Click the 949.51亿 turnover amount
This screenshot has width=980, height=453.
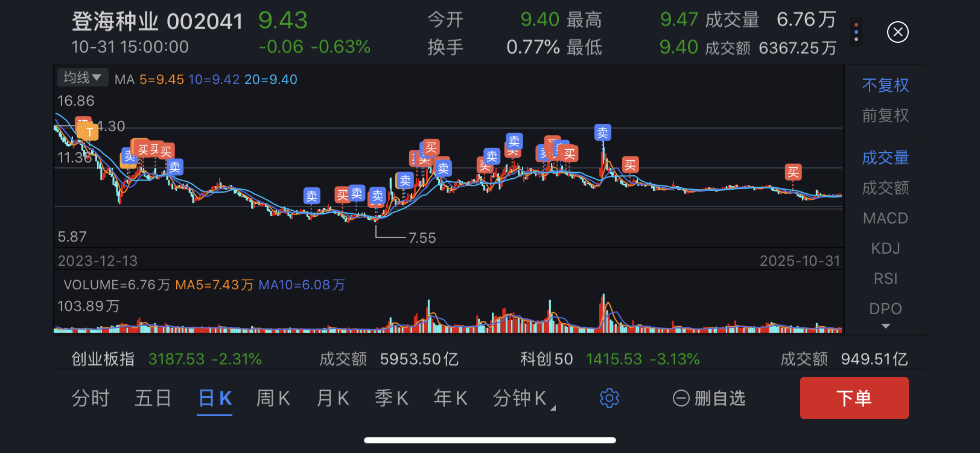point(874,359)
